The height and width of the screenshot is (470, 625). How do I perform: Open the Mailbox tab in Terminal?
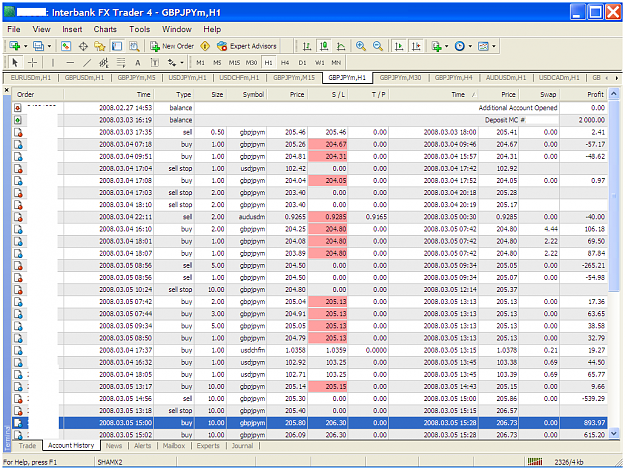coord(174,446)
